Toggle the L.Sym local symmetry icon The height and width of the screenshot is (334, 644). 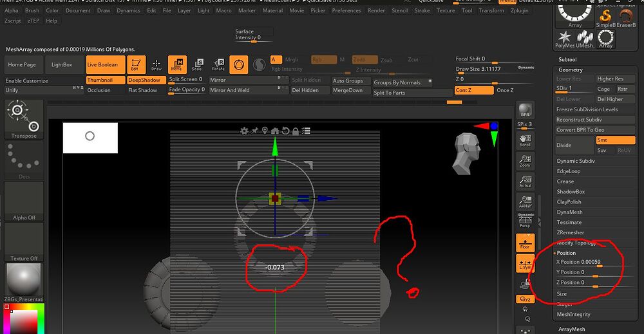click(x=525, y=263)
